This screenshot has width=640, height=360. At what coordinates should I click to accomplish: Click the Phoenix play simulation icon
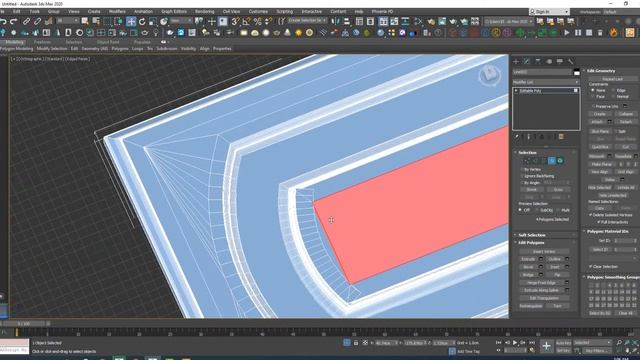point(567,32)
